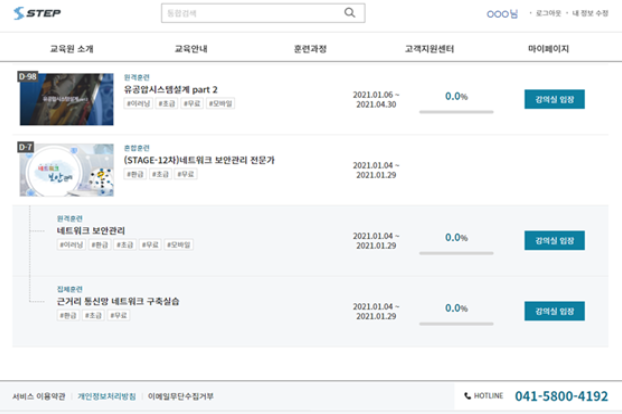Screen dimensions: 622x414
Task: Open the 유공압시스템설계 part 2 title
Action: coord(171,90)
